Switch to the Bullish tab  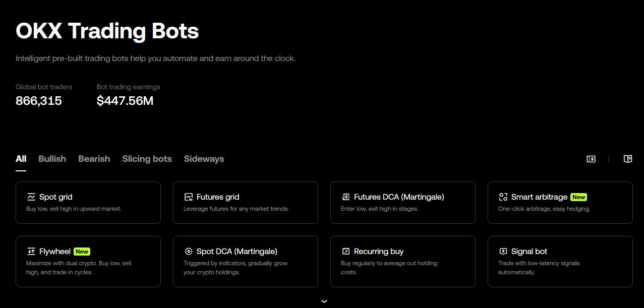click(x=52, y=159)
